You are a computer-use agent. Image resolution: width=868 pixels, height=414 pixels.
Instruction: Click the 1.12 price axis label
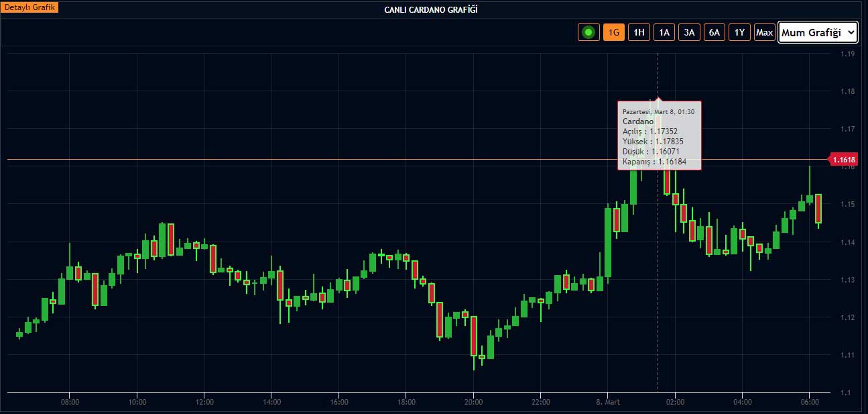(x=847, y=317)
